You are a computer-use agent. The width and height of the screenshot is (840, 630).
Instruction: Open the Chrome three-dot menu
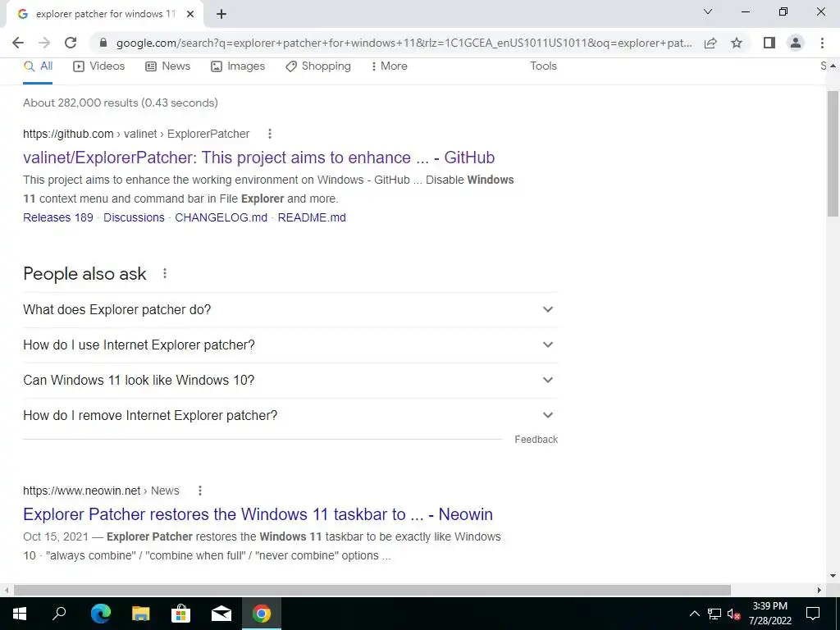[822, 43]
